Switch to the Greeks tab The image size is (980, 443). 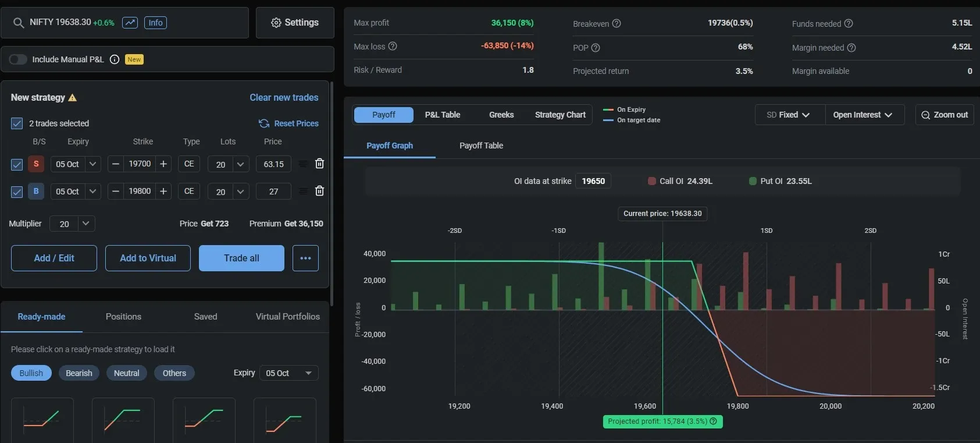501,115
